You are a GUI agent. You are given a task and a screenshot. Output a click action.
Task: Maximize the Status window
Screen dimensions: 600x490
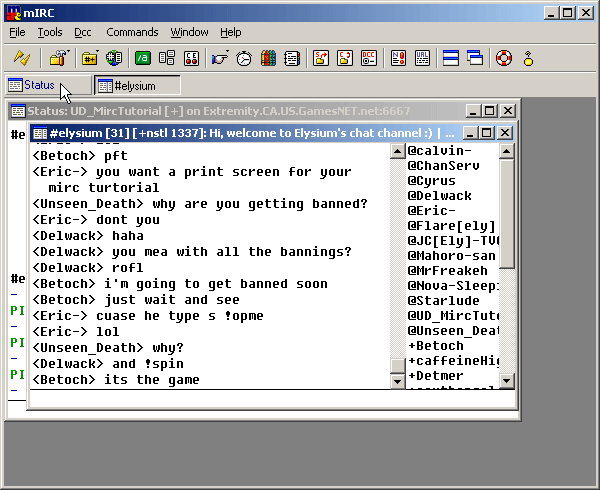(x=490, y=111)
